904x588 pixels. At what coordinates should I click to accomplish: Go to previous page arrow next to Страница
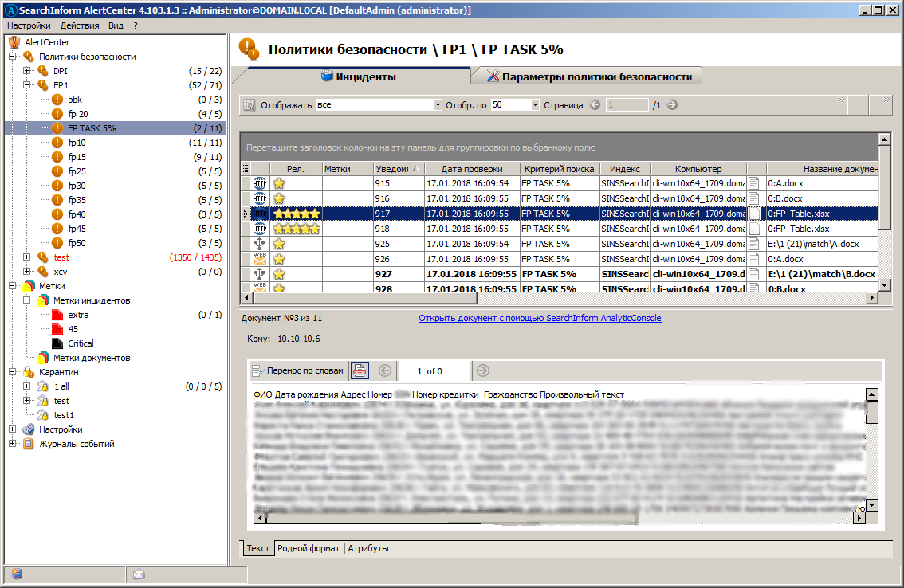pyautogui.click(x=595, y=105)
